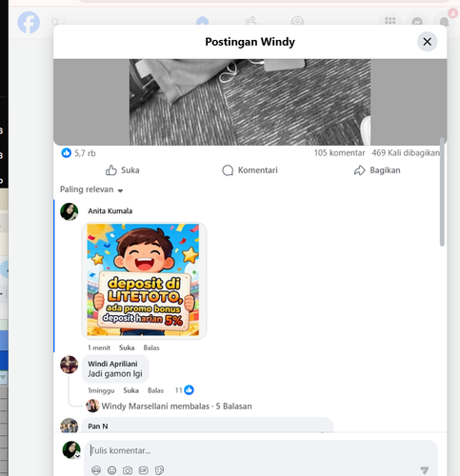Image resolution: width=460 pixels, height=476 pixels.
Task: Open the GIF picker icon
Action: 144,470
